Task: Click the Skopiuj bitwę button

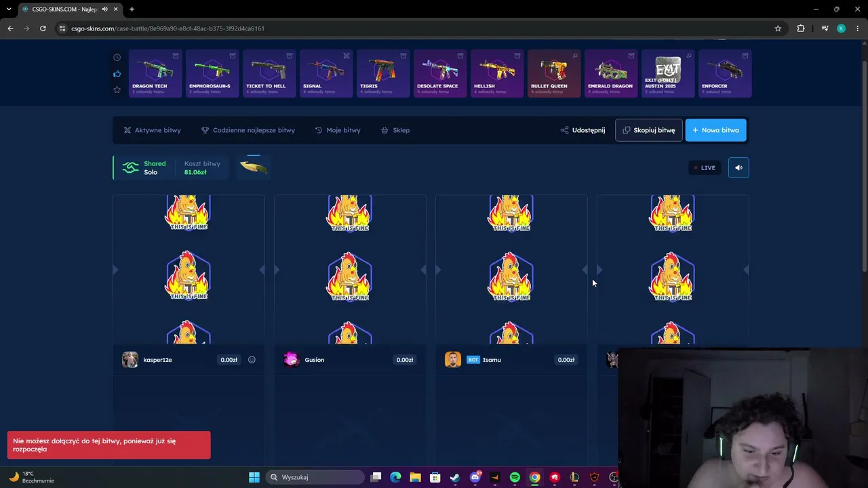Action: (x=649, y=130)
